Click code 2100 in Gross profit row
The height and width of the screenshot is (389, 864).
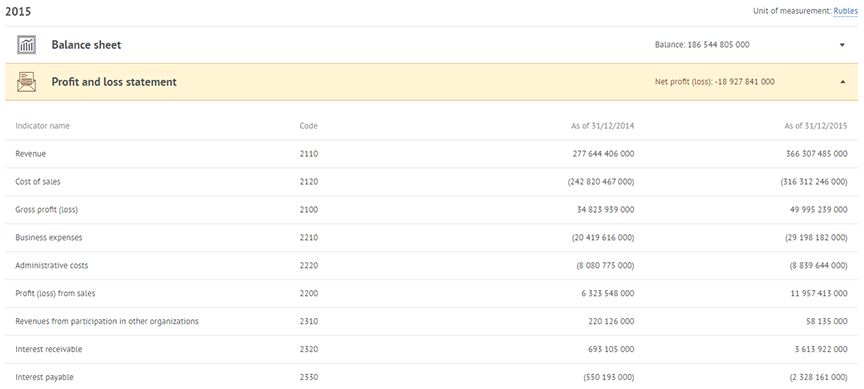coord(309,209)
